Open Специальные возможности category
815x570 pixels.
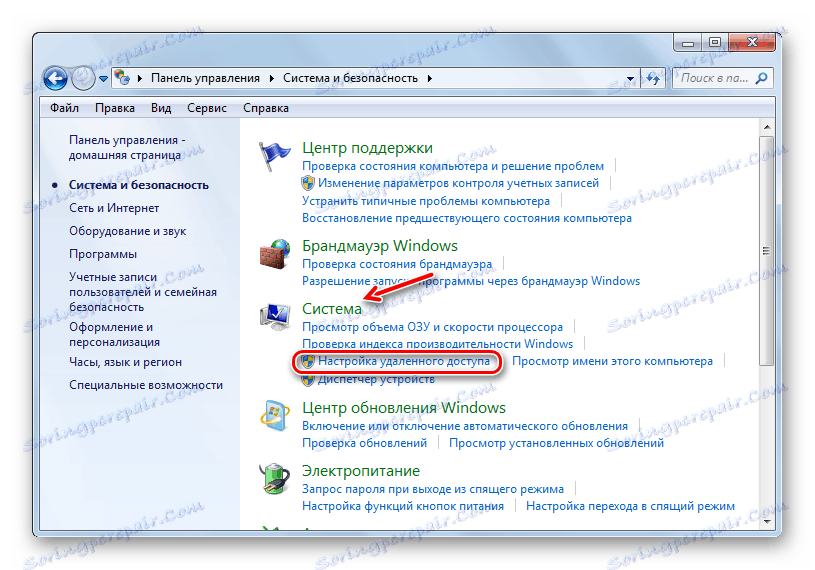tap(146, 385)
